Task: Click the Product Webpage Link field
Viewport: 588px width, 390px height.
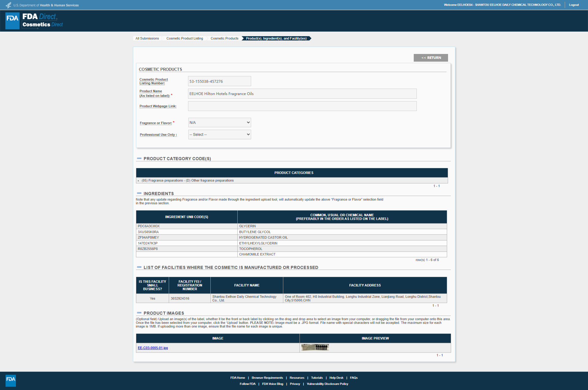Action: pos(302,106)
